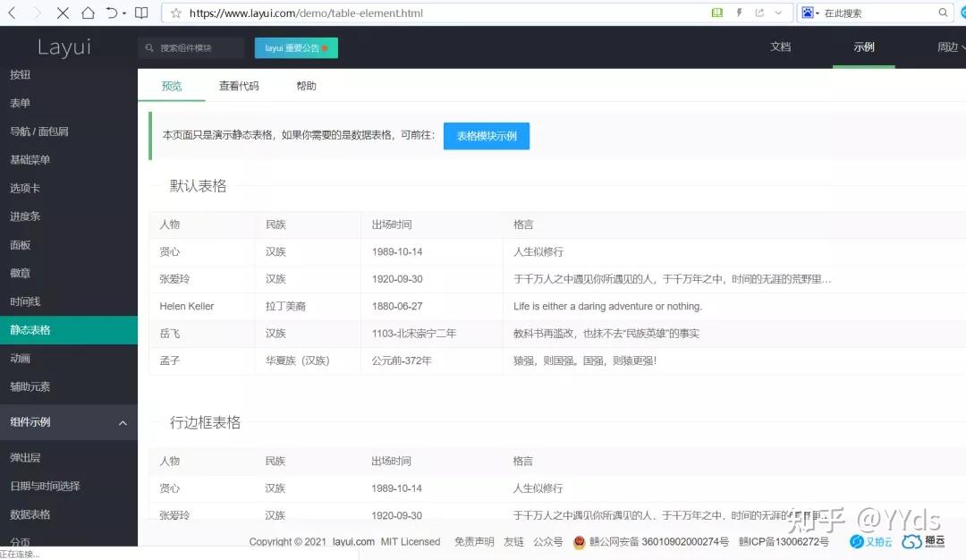Open the layui 重要公告 button
The height and width of the screenshot is (560, 966).
(x=296, y=47)
